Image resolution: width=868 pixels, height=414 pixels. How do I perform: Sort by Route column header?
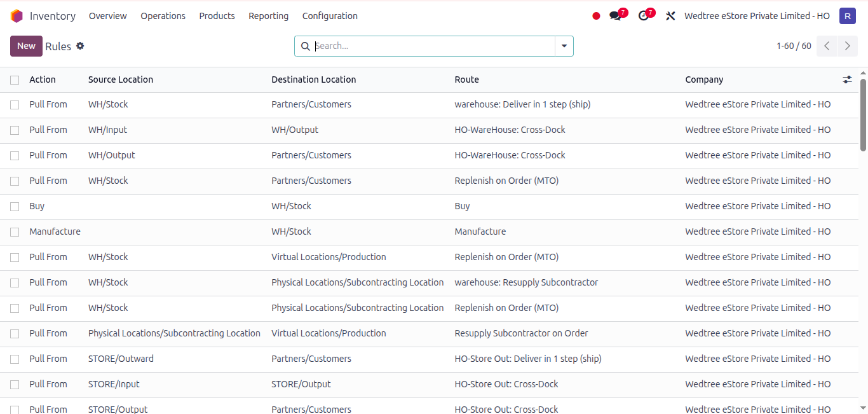(467, 79)
